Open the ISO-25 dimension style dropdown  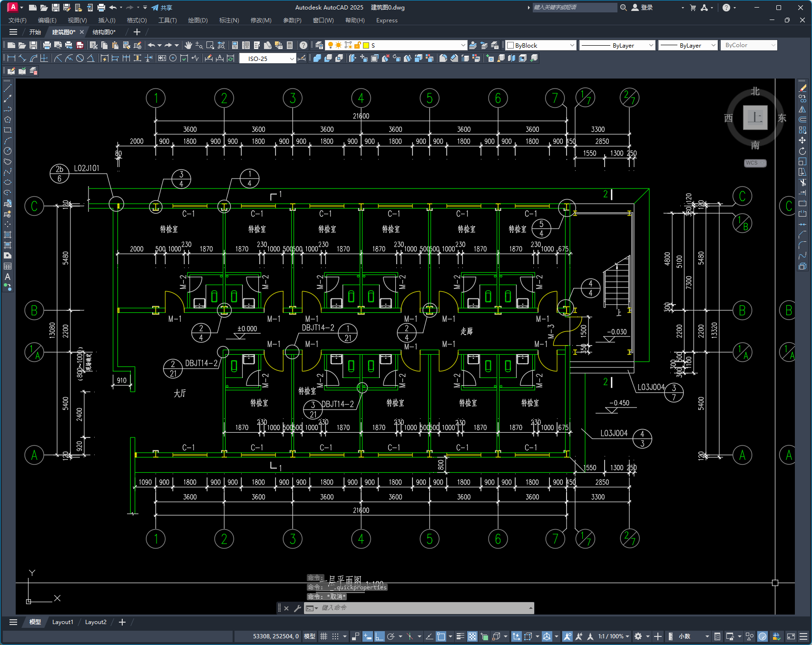pyautogui.click(x=268, y=58)
